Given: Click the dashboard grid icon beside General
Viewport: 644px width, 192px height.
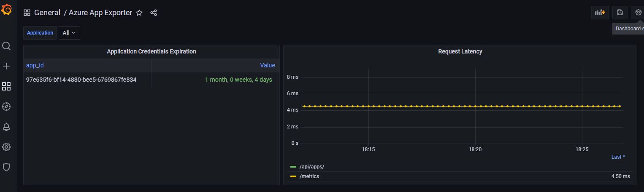Looking at the screenshot, I should (27, 13).
